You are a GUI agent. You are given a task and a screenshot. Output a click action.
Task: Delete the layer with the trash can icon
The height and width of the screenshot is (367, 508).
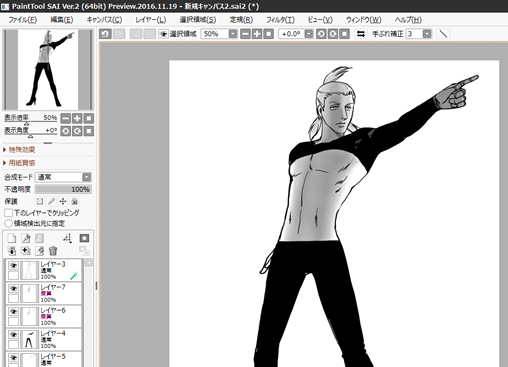(x=53, y=250)
